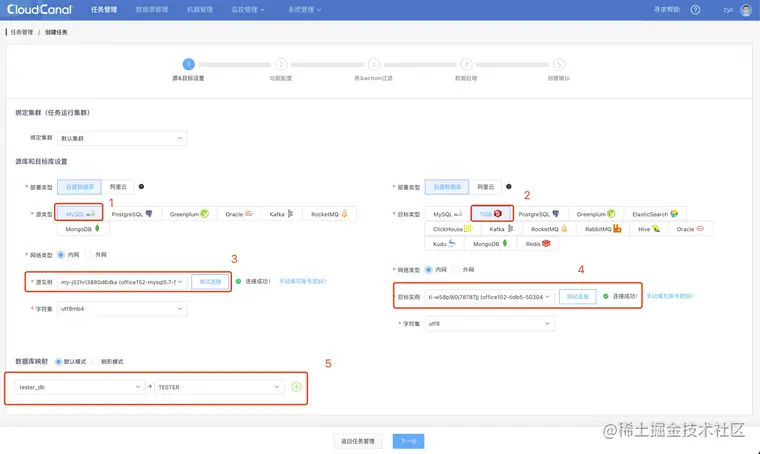Pick RabbitMQ as the target type
The image size is (760, 454).
click(x=602, y=229)
